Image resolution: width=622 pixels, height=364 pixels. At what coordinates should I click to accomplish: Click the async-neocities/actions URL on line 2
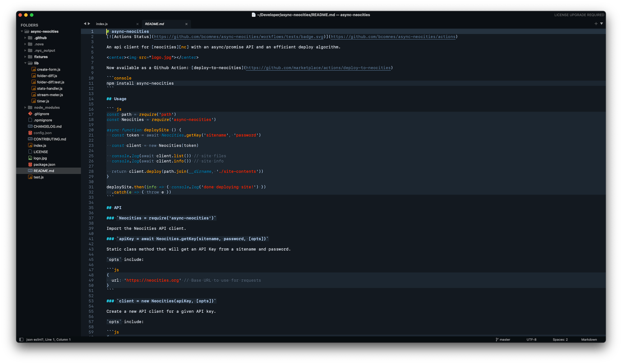[393, 37]
